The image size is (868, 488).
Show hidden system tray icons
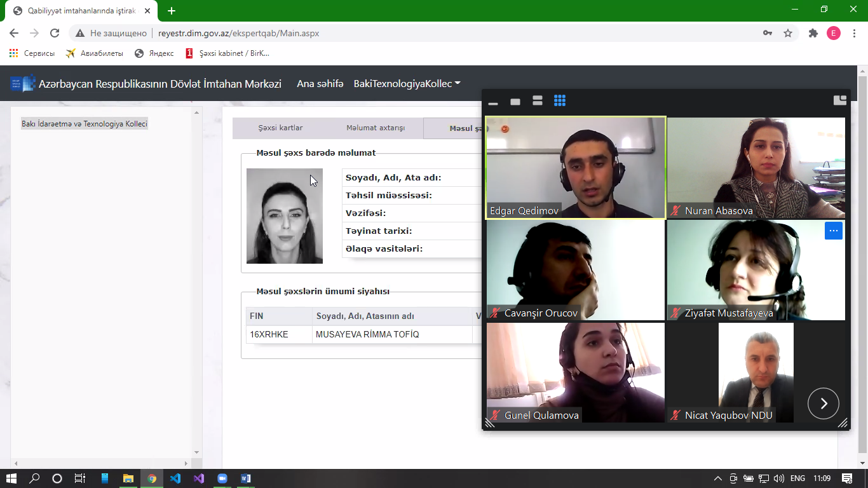pos(718,478)
